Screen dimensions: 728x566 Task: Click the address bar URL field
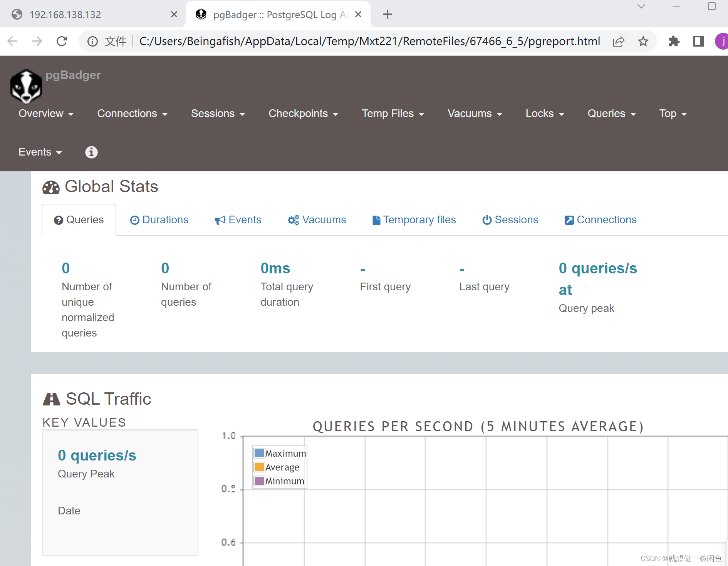(x=370, y=41)
